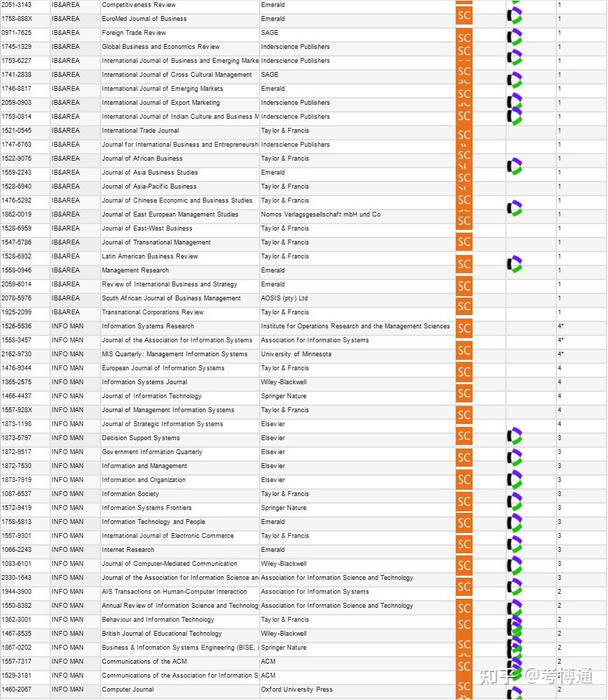Click the SC icon in Information Technology and People row
608x700 pixels.
pyautogui.click(x=464, y=523)
